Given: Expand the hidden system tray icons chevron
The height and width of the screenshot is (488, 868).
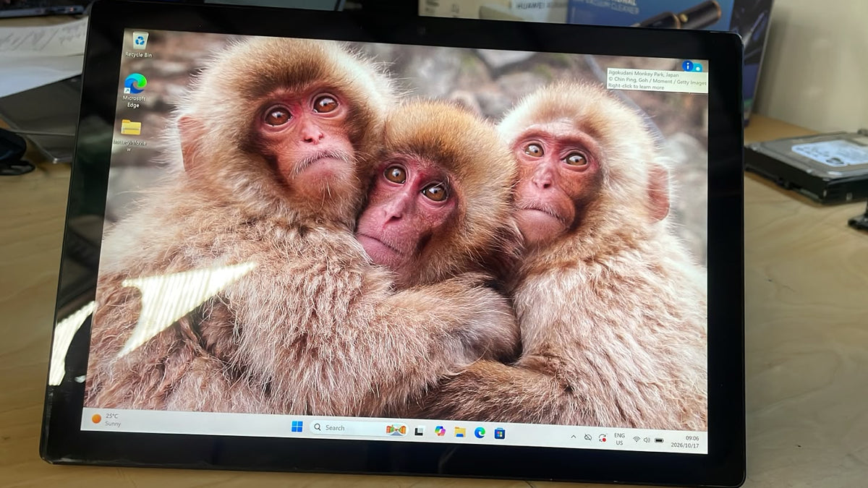Looking at the screenshot, I should click(574, 437).
